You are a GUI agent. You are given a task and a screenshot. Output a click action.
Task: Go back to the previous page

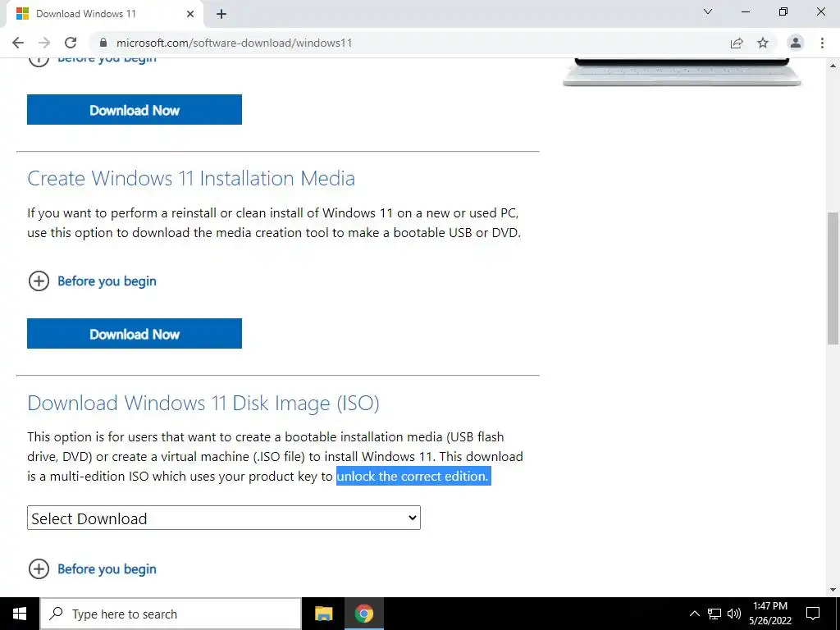[x=18, y=43]
